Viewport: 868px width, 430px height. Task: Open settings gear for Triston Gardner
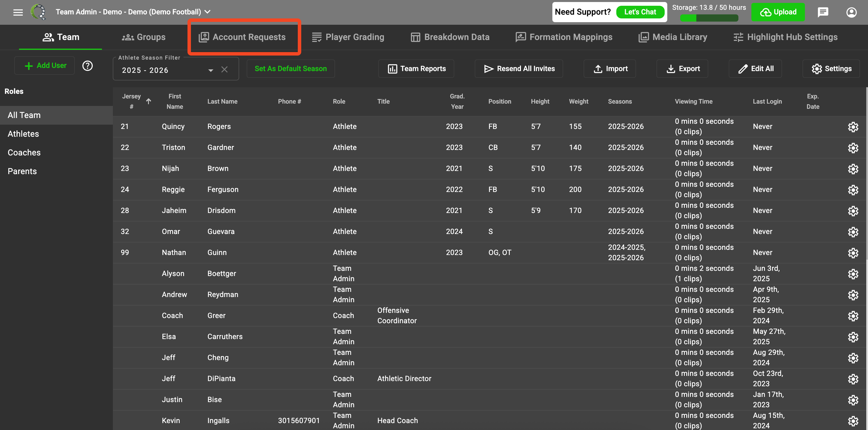click(x=853, y=148)
